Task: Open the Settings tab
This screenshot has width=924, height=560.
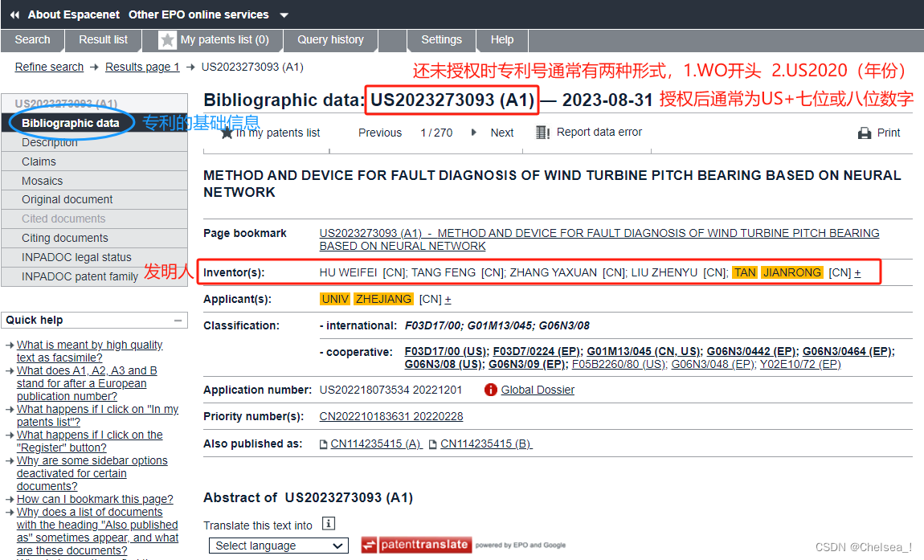Action: [441, 39]
